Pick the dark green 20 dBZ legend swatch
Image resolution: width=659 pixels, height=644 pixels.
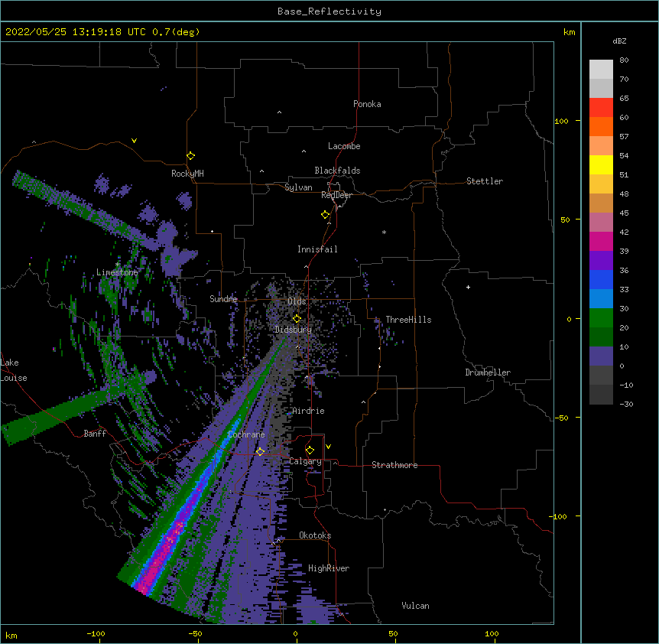coord(601,337)
